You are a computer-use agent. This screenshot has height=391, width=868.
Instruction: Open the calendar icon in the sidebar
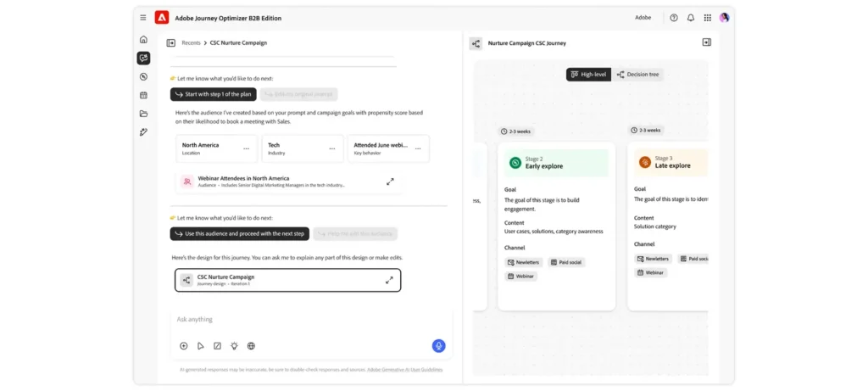[x=143, y=95]
